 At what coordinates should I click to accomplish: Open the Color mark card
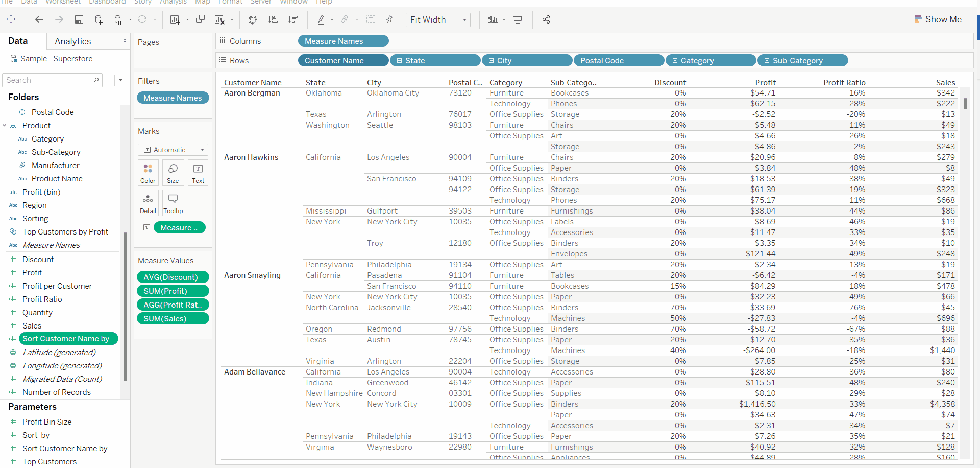[148, 173]
